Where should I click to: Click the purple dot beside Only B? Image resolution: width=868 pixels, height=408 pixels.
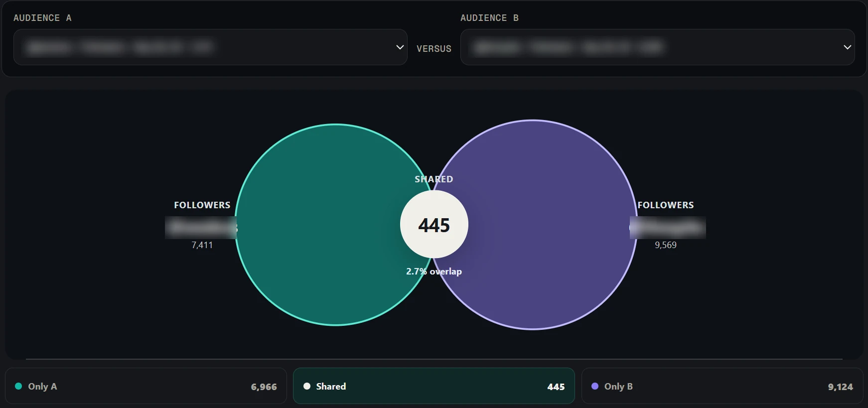595,386
